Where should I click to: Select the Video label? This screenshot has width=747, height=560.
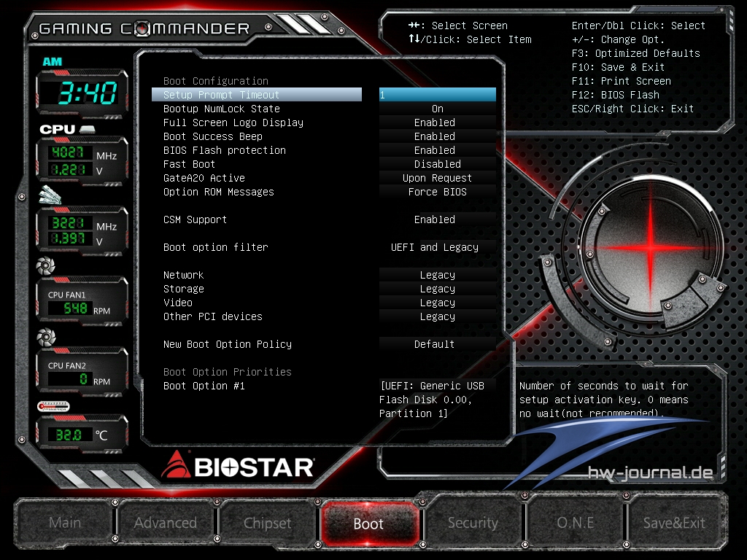178,303
